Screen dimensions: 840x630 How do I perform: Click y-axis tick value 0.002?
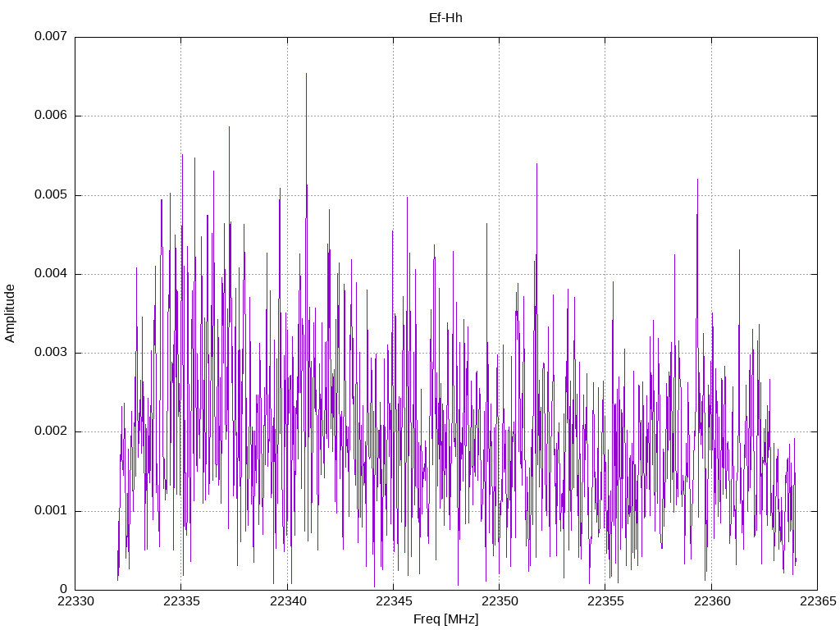(x=51, y=431)
